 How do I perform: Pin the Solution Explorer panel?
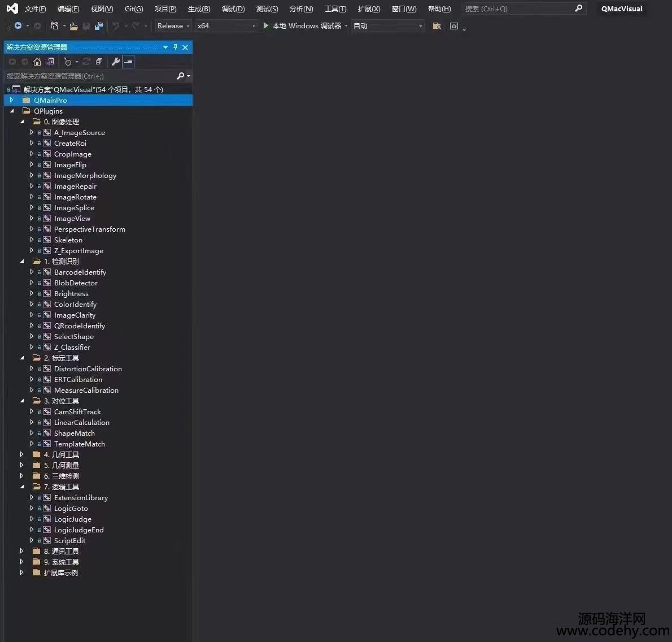175,47
